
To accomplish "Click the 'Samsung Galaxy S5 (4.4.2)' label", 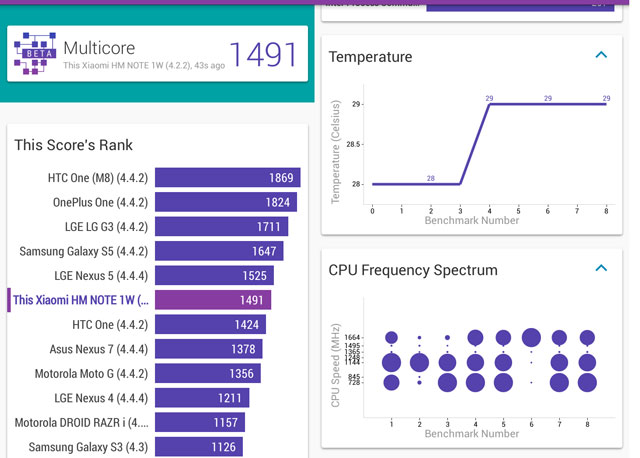I will (84, 251).
